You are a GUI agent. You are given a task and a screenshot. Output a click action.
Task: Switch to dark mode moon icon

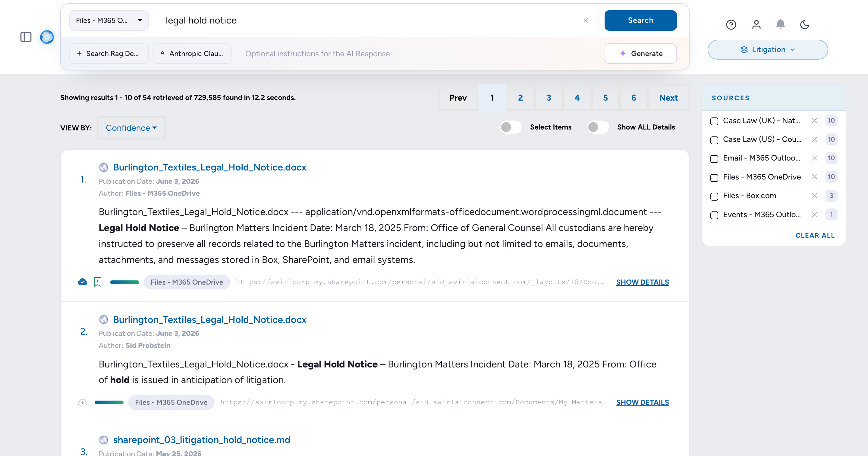pos(805,25)
